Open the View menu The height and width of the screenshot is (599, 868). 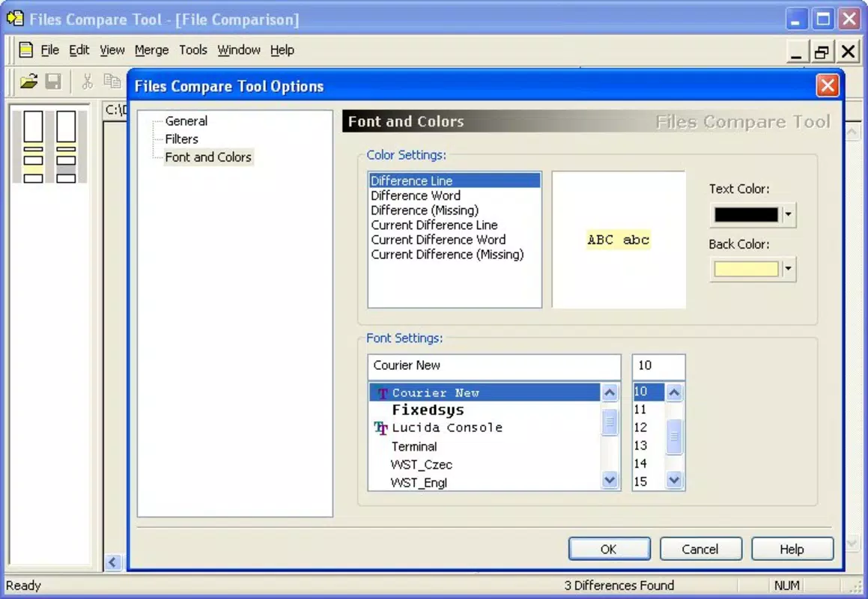coord(112,50)
